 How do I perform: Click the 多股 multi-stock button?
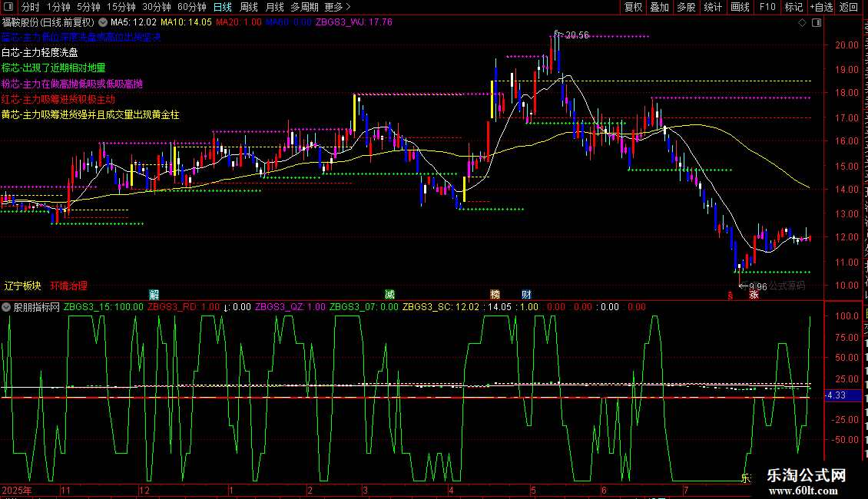[x=686, y=7]
